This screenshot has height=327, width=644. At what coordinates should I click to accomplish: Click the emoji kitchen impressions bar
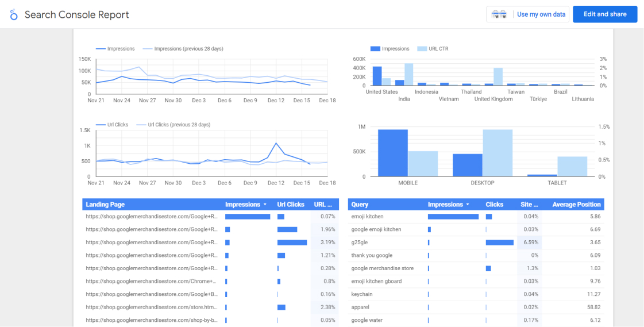pos(453,217)
